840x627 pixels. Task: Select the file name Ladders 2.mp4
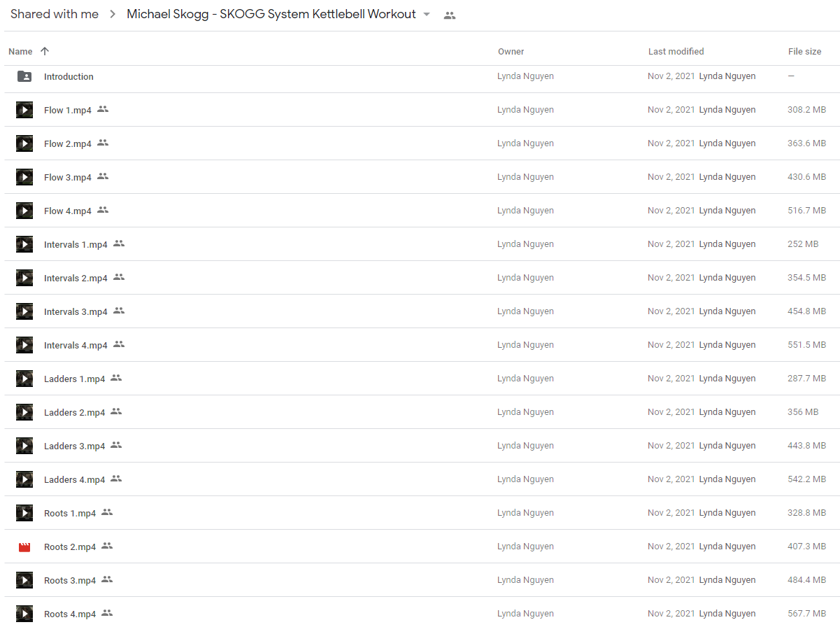[x=74, y=413]
